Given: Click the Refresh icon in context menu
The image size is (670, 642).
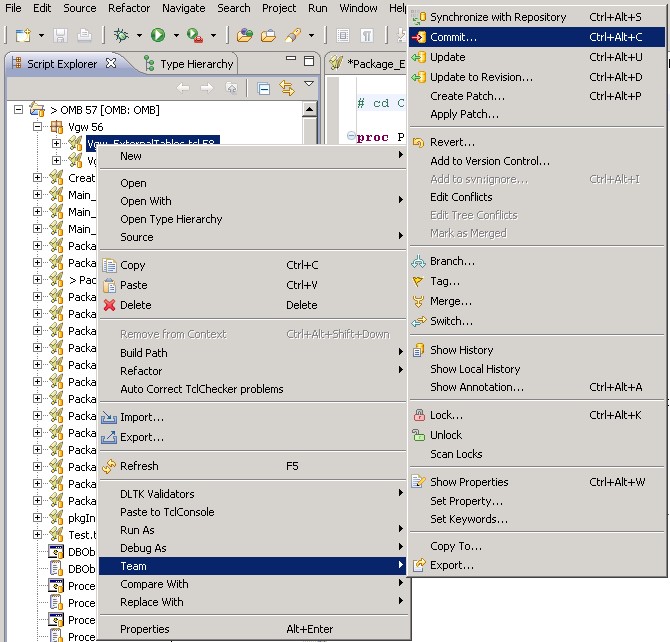Looking at the screenshot, I should tap(109, 466).
